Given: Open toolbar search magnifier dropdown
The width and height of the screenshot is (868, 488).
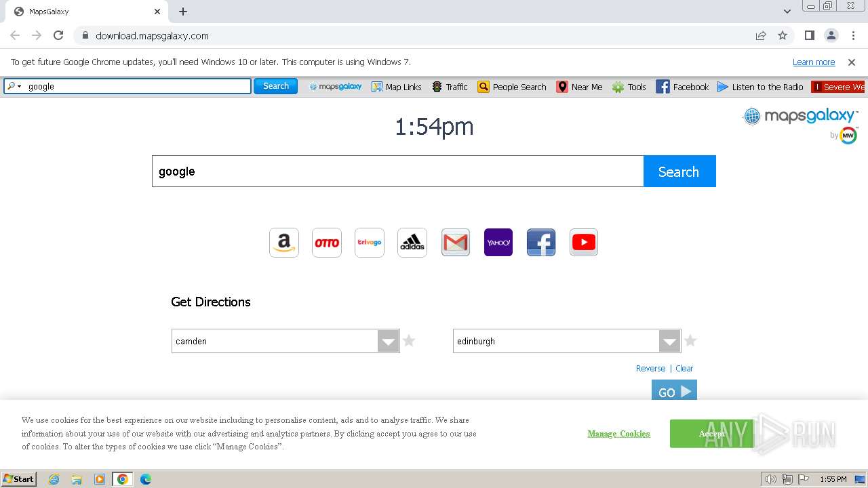Looking at the screenshot, I should [x=14, y=86].
